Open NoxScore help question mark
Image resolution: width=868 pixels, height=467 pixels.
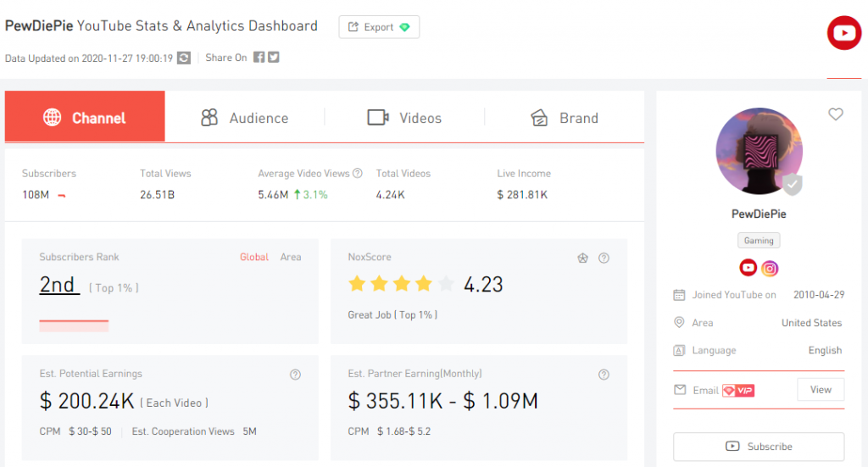(x=604, y=258)
